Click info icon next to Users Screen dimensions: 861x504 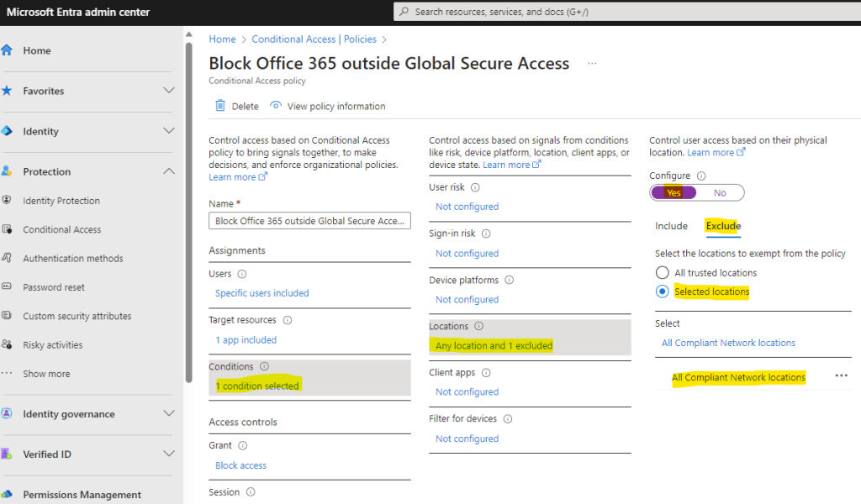(x=241, y=274)
